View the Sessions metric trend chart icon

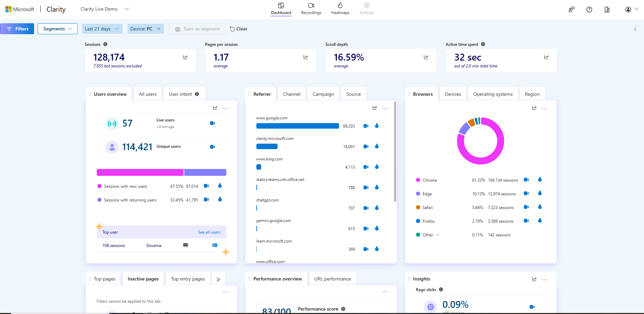click(185, 57)
